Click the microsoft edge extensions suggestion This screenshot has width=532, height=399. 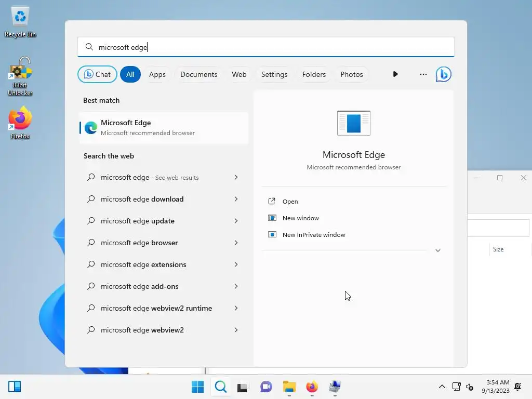tap(163, 264)
